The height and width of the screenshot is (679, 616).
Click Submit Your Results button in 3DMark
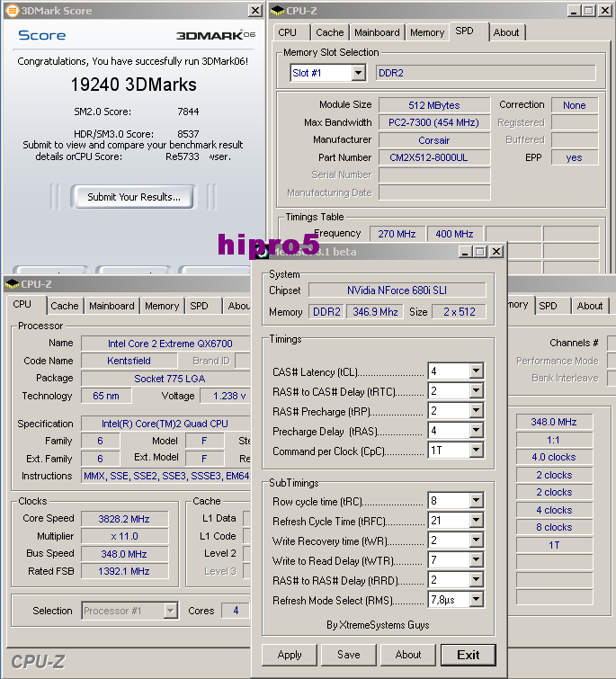[x=134, y=197]
